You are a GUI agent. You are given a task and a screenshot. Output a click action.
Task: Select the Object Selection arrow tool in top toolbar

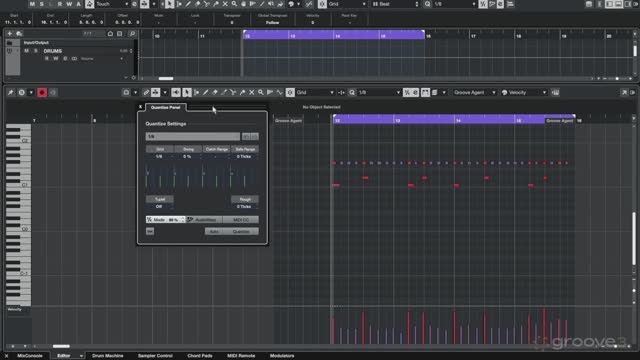click(x=169, y=4)
